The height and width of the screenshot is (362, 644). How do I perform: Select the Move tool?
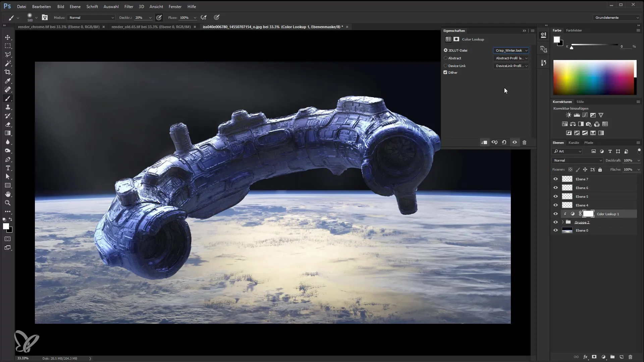coord(7,37)
